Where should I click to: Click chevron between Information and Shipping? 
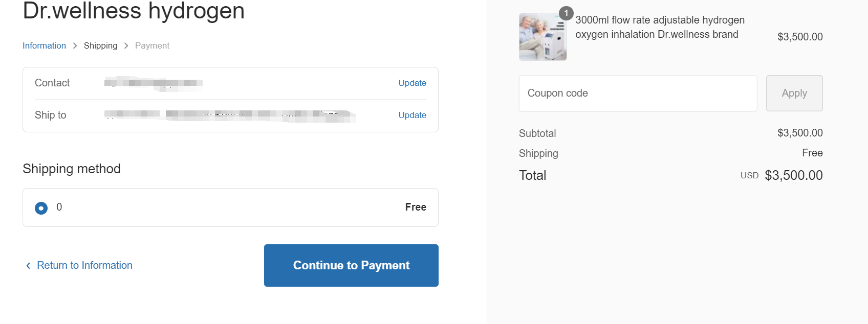75,45
